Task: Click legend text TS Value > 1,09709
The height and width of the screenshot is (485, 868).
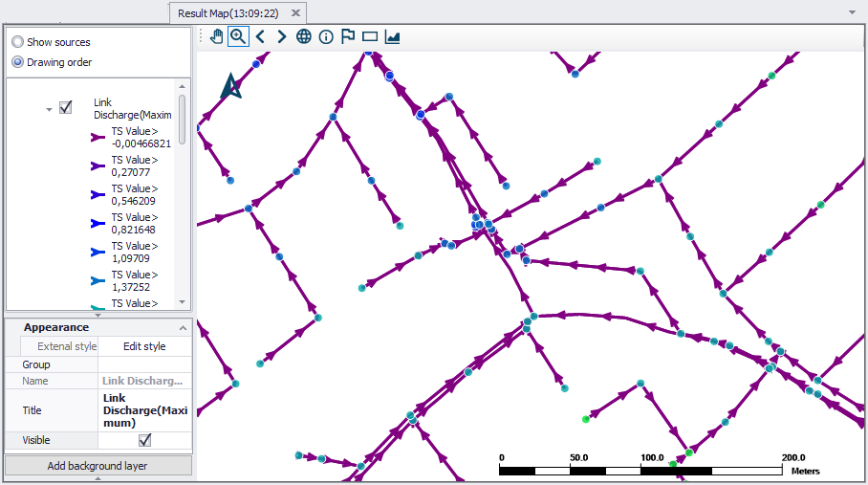Action: (135, 253)
